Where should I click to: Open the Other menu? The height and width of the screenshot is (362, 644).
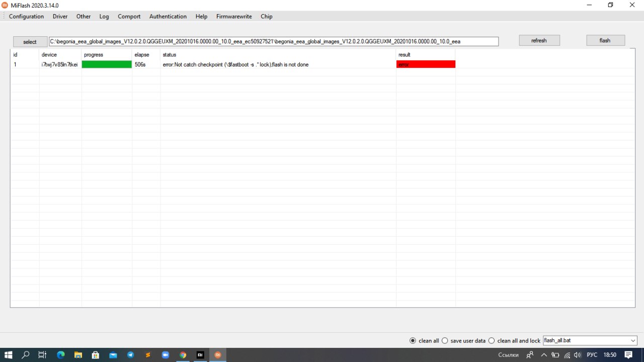point(84,16)
